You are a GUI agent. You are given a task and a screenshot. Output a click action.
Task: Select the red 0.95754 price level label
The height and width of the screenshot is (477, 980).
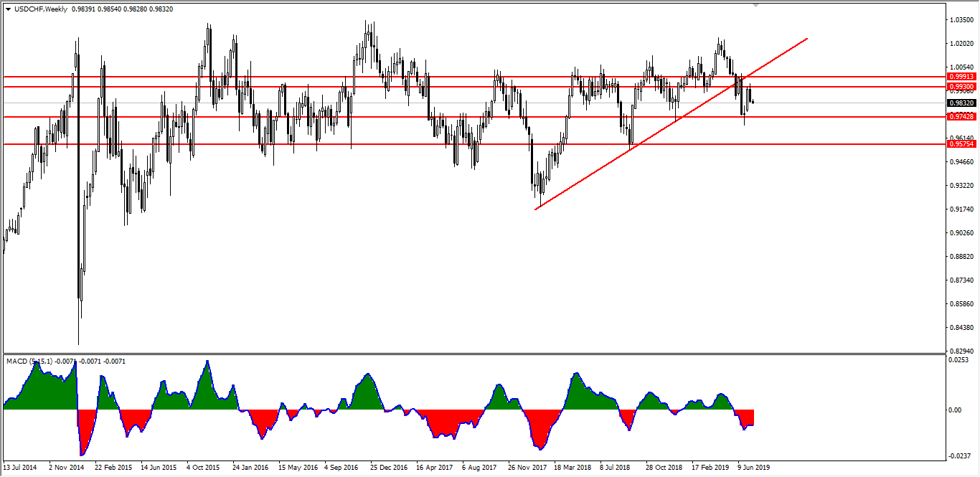pos(961,144)
